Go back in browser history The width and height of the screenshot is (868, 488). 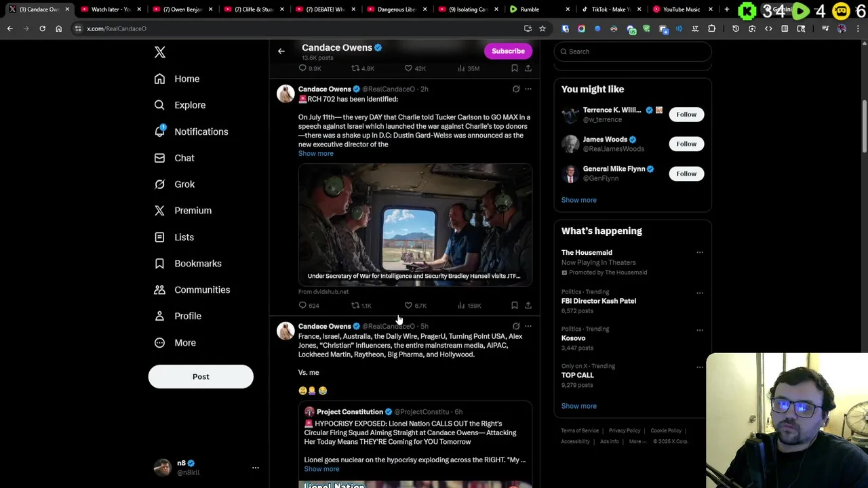[x=10, y=28]
